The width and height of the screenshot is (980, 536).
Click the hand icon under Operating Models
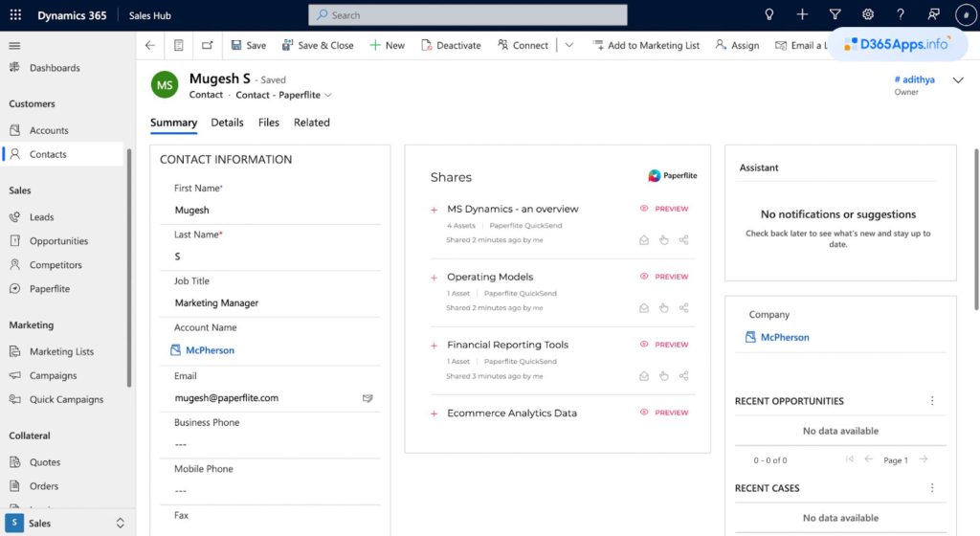[664, 308]
